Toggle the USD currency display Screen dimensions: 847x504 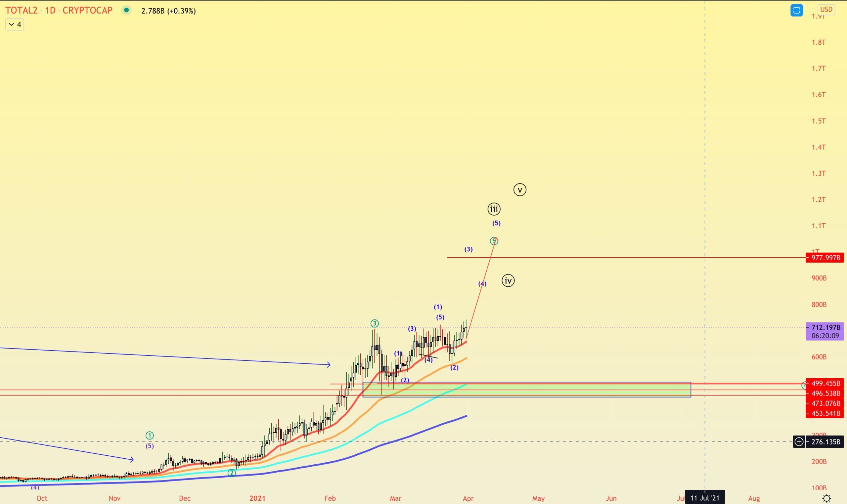(827, 9)
